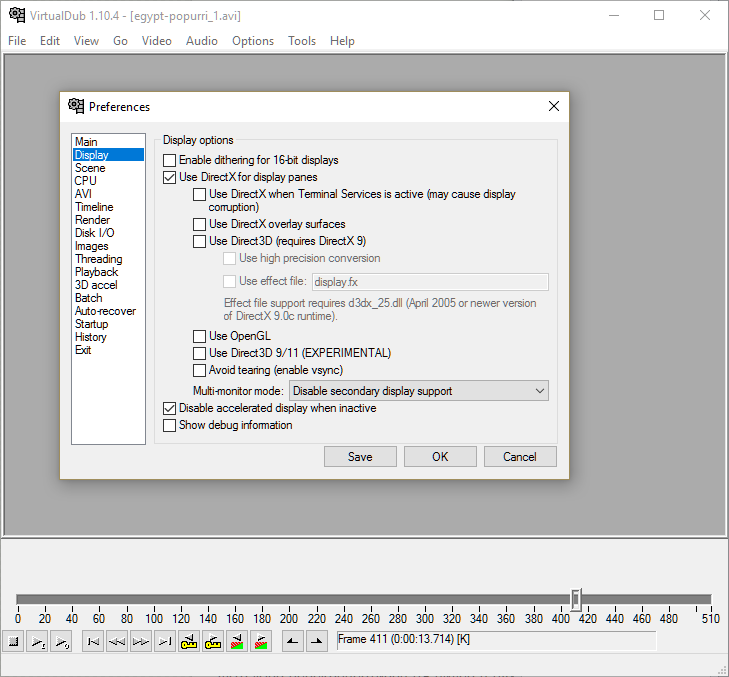Open the File menu
Screen dimensions: 729x677
tap(17, 41)
